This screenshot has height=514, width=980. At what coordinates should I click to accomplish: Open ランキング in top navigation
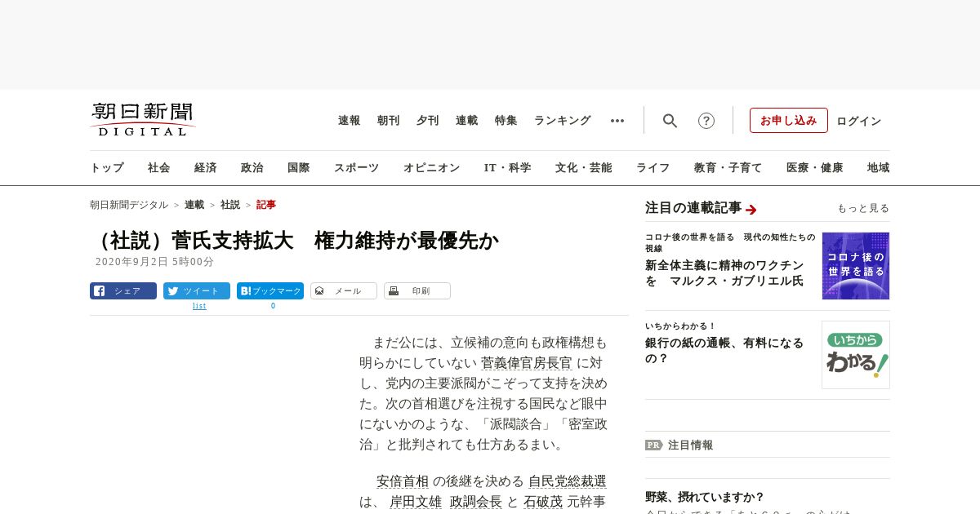[x=563, y=121]
